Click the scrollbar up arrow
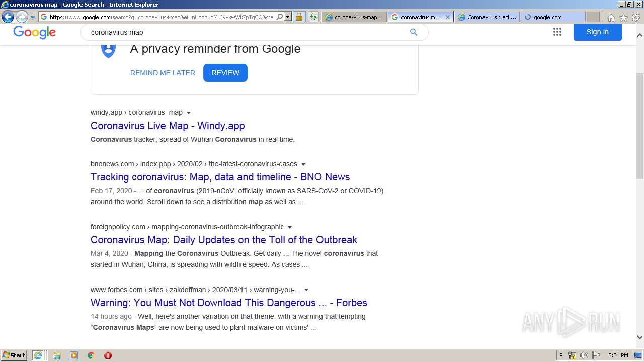 click(639, 36)
